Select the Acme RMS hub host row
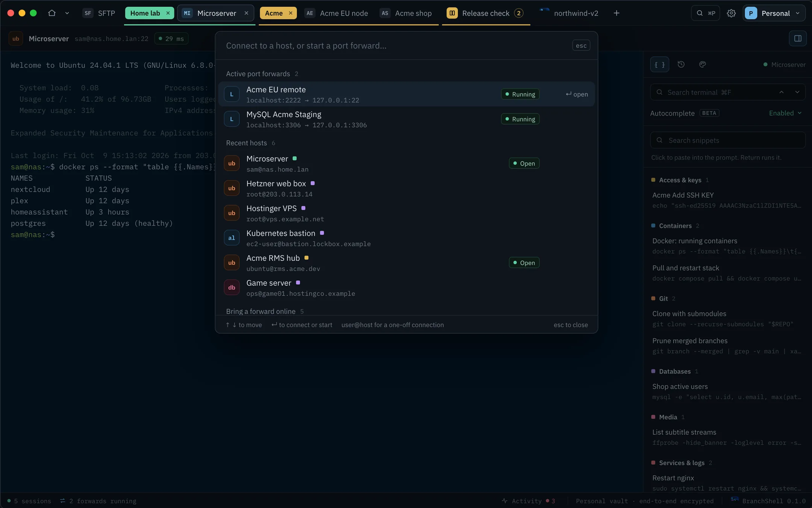 tap(406, 263)
